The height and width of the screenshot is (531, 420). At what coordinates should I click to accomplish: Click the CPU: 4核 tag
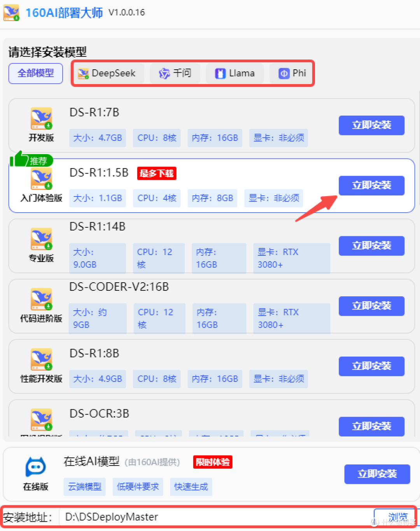pyautogui.click(x=157, y=198)
